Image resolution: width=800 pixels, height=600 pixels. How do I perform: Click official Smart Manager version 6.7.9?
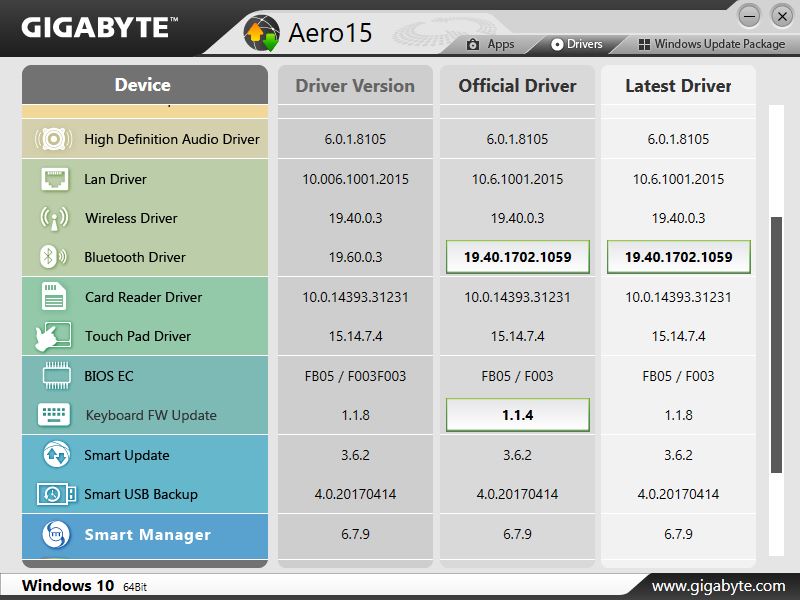(x=517, y=534)
